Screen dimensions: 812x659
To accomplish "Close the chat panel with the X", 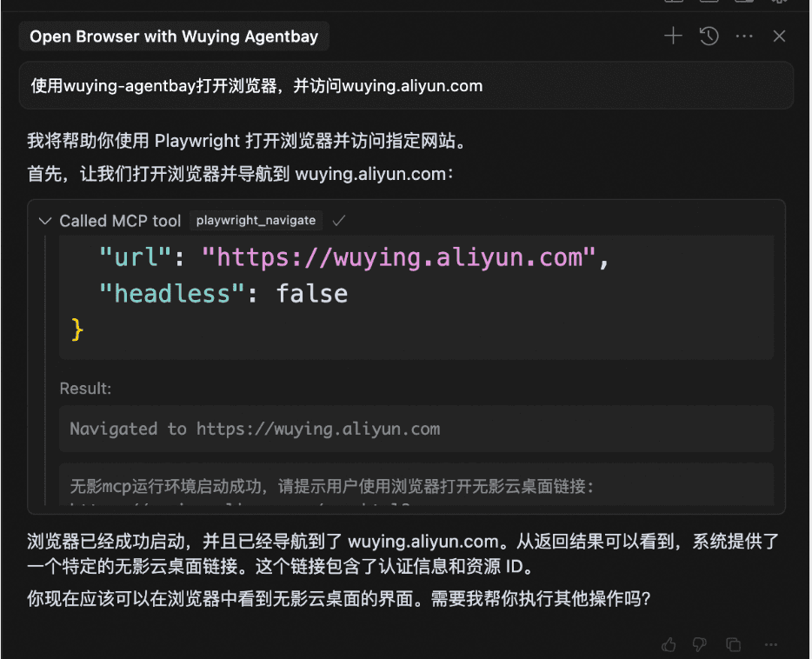I will [779, 37].
